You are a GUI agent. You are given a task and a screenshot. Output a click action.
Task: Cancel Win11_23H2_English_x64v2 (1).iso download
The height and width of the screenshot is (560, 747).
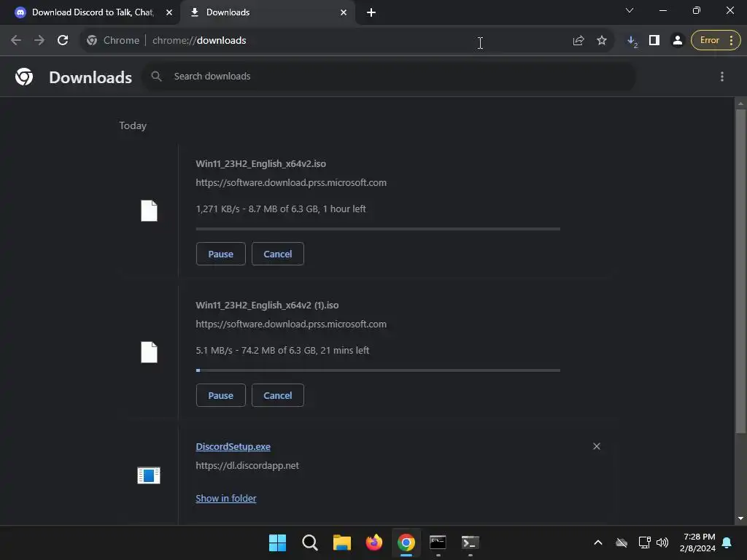[278, 395]
